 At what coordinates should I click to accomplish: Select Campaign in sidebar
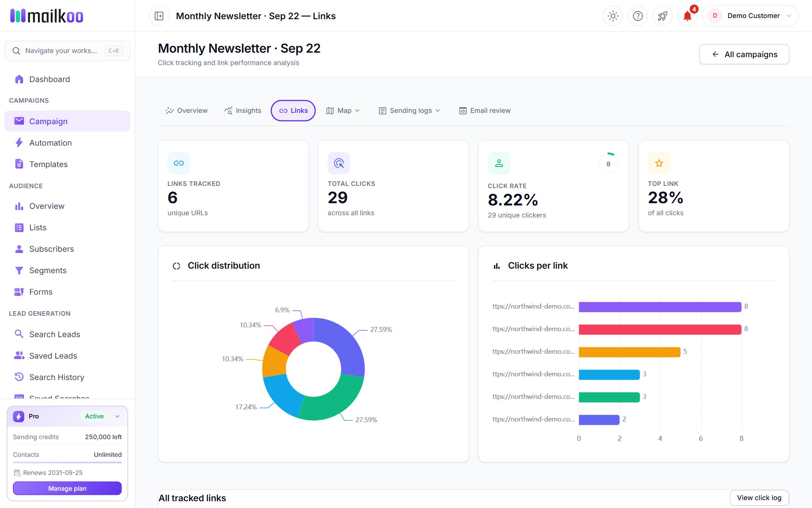pyautogui.click(x=67, y=121)
